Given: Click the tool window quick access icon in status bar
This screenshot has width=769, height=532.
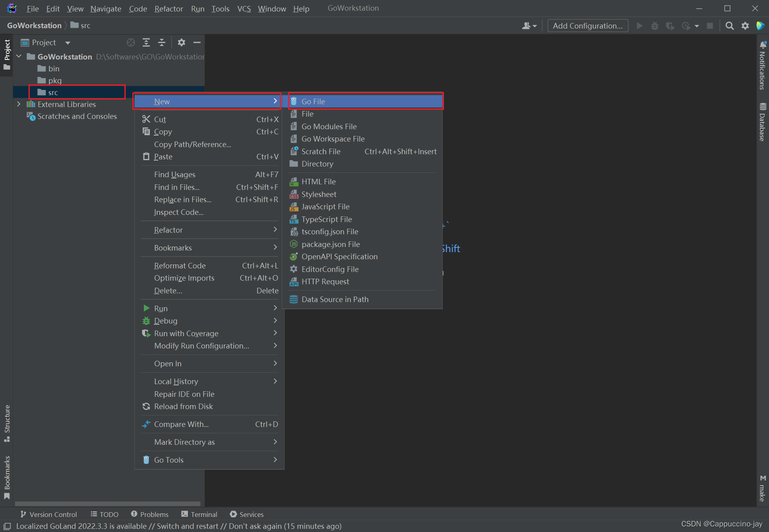Looking at the screenshot, I should tap(7, 526).
